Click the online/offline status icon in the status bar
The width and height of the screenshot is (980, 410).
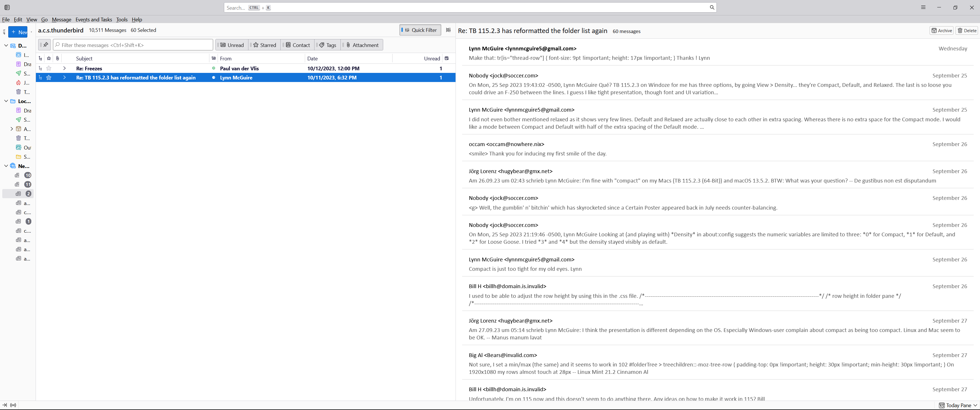(x=13, y=405)
